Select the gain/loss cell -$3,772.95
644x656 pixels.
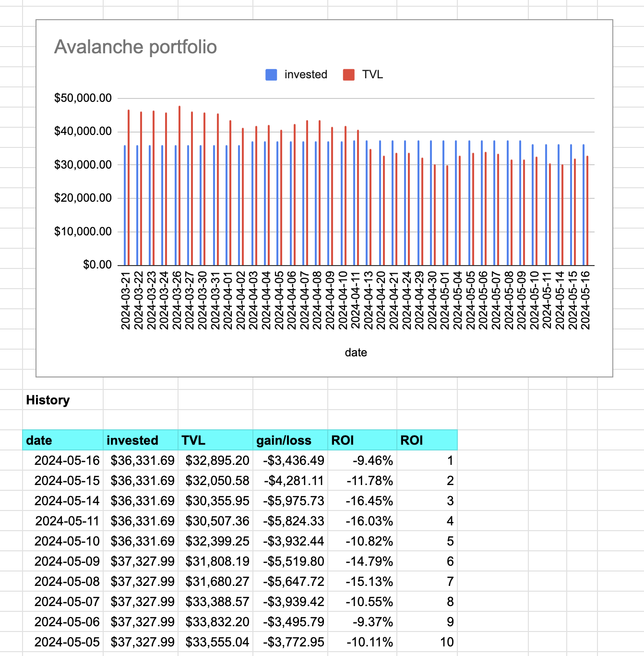[290, 642]
